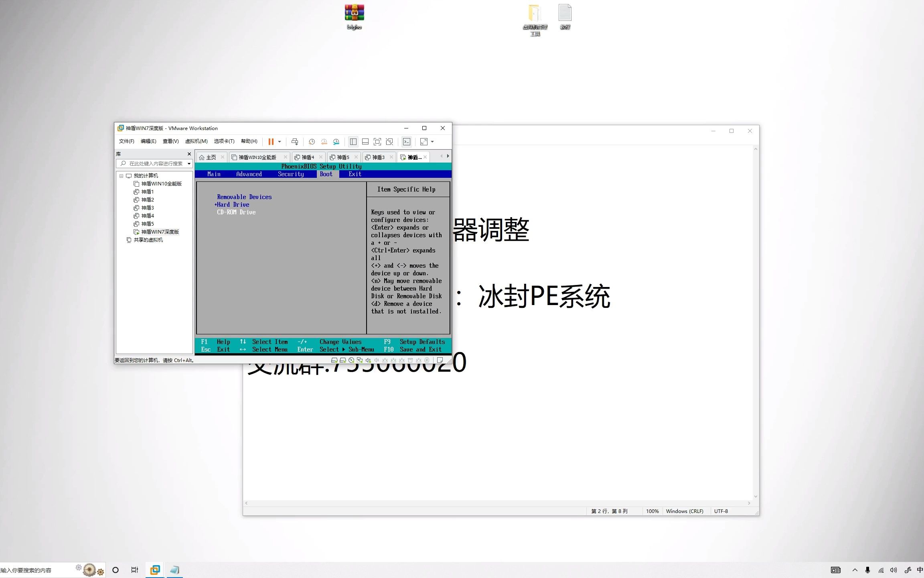
Task: Open the power options dropdown arrow beside pause
Action: [x=280, y=142]
